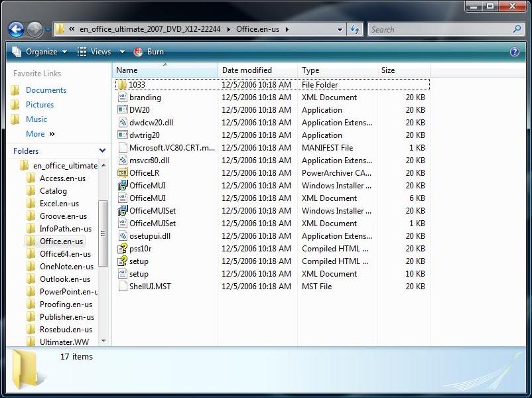Click the Burn toolbar button
The height and width of the screenshot is (398, 532).
click(149, 52)
